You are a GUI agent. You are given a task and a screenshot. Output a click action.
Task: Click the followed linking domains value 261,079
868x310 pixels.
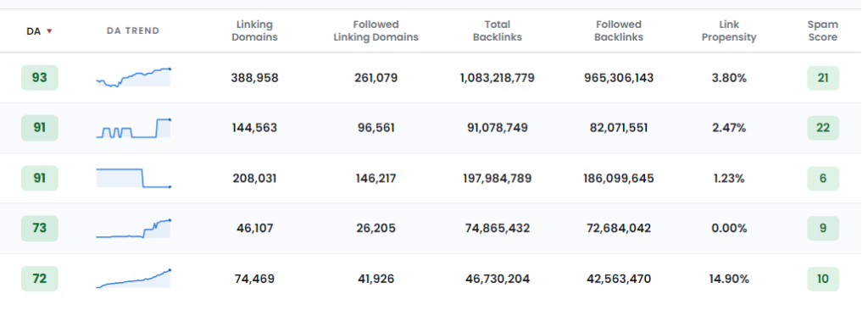click(x=376, y=78)
